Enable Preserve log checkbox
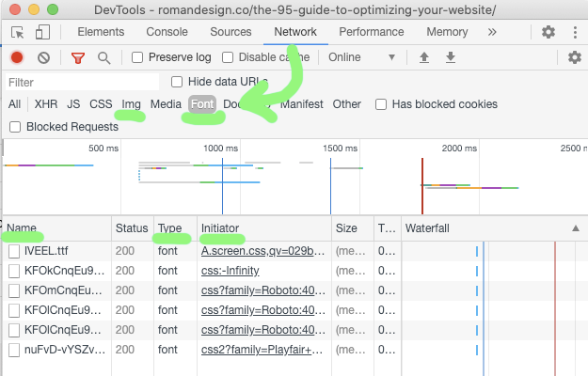This screenshot has width=588, height=376. (137, 57)
